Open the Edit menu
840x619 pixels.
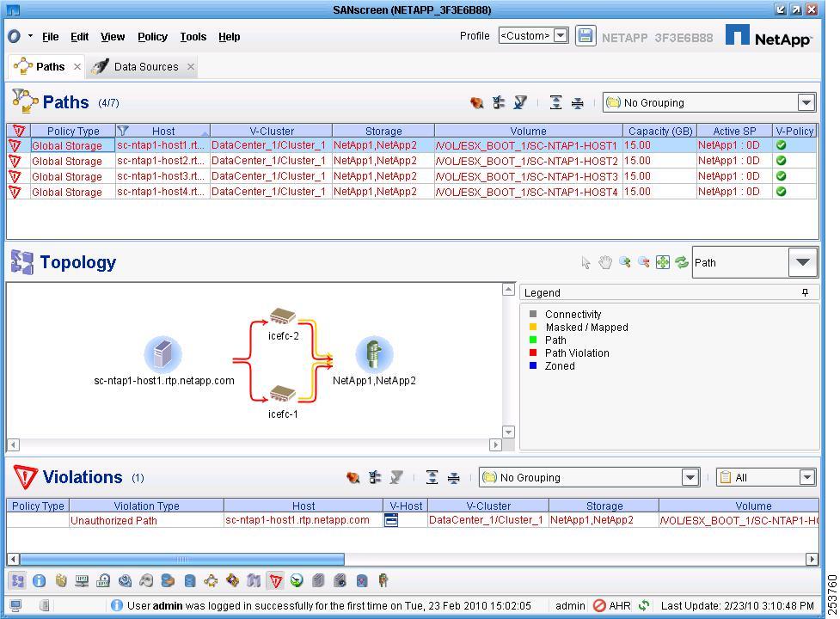click(79, 36)
